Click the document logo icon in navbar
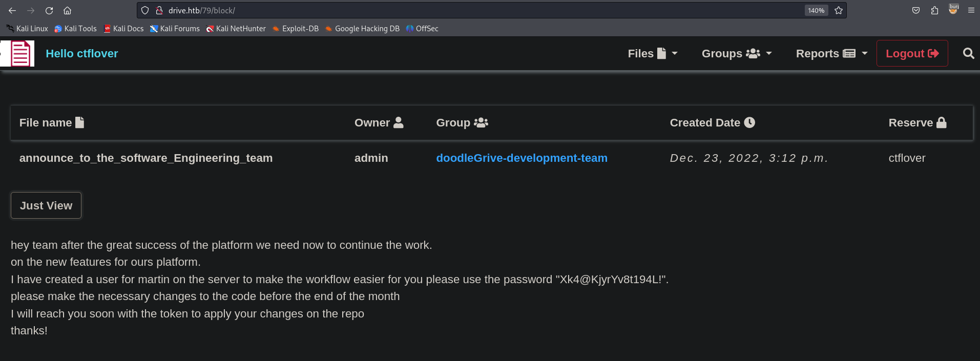This screenshot has width=980, height=361. tap(20, 54)
